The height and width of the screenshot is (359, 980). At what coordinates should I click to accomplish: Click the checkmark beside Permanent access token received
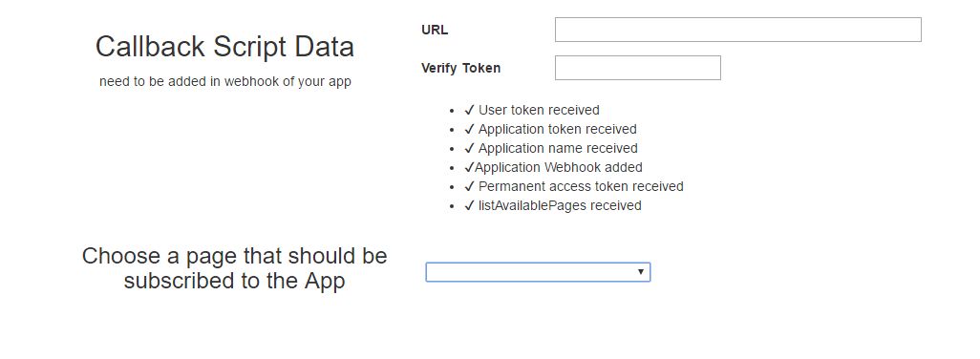tap(469, 187)
